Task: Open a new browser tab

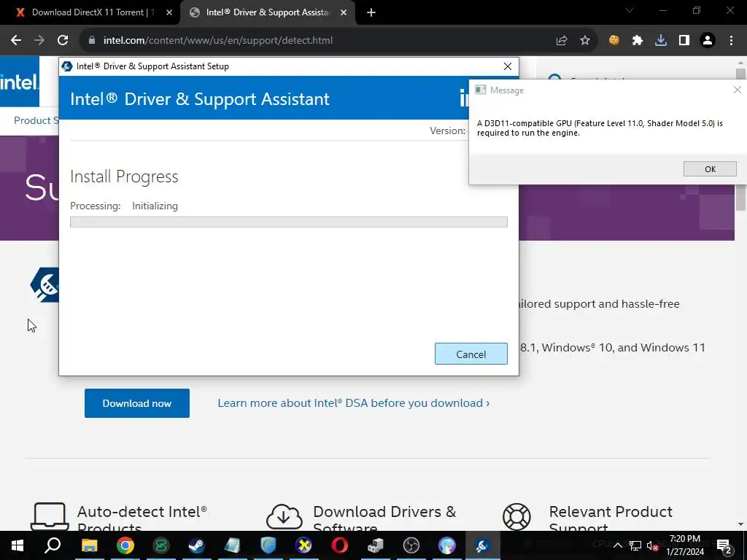Action: [x=371, y=13]
